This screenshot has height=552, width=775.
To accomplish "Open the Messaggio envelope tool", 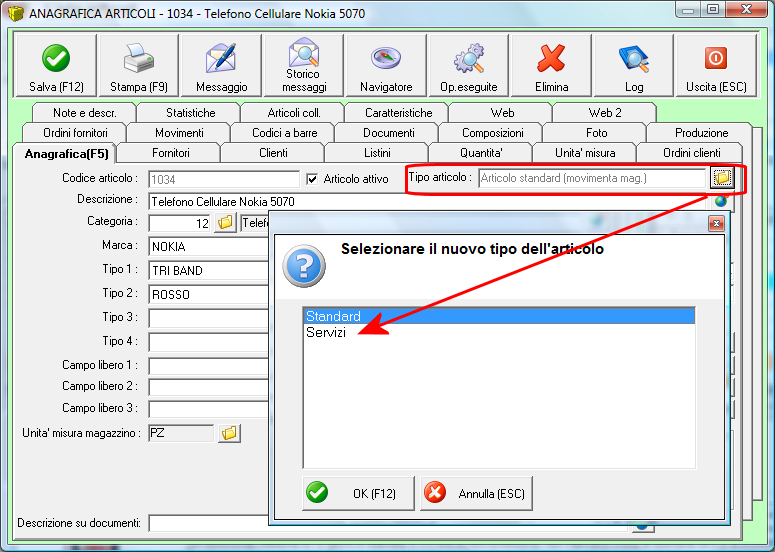I will [221, 65].
